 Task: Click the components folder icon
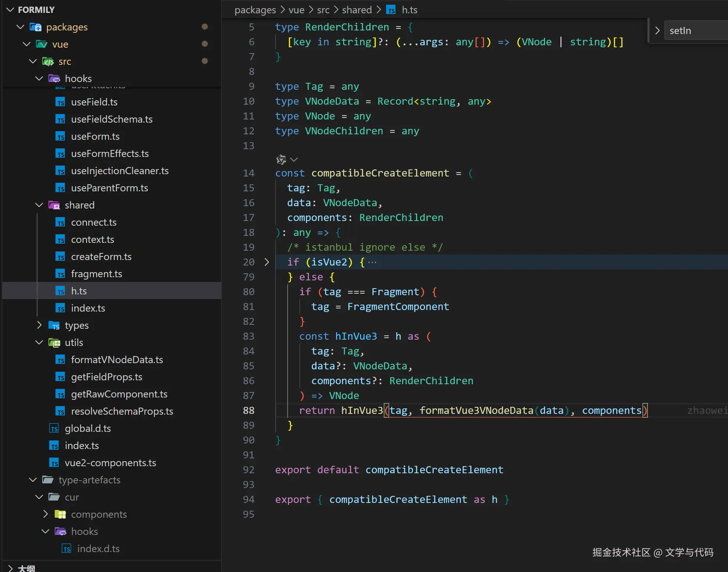(x=61, y=514)
